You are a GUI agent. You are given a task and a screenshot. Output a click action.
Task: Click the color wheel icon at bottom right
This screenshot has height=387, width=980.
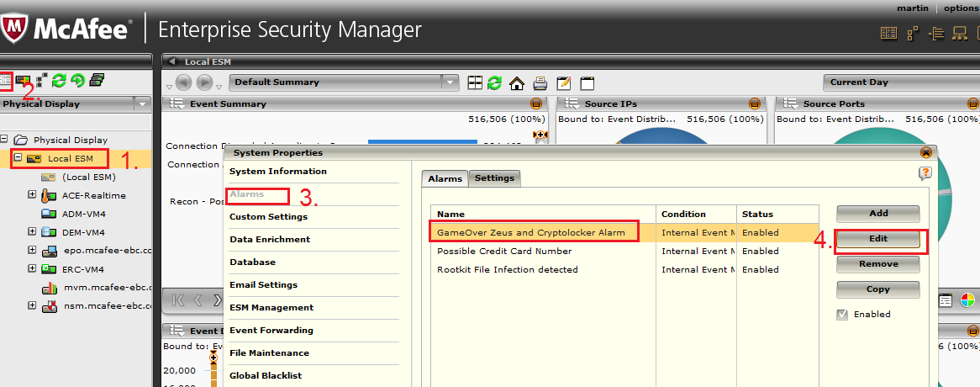pos(967,300)
